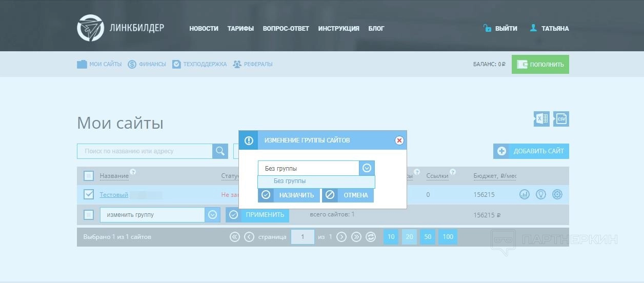Click the Без группы selected value field
The height and width of the screenshot is (283, 644).
[x=309, y=168]
